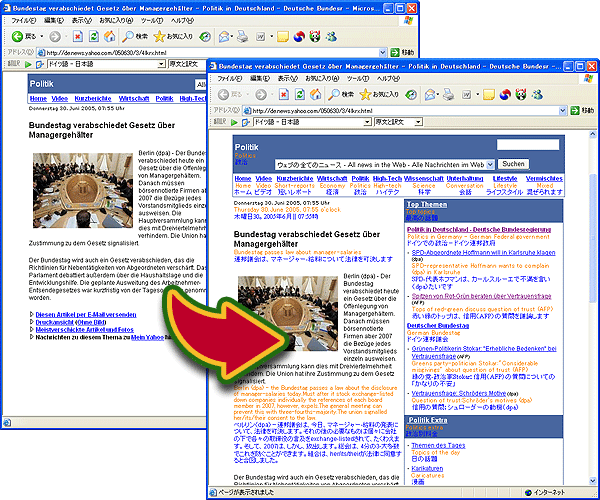
Task: Open お気に入り menu in front window
Action: tap(322, 78)
